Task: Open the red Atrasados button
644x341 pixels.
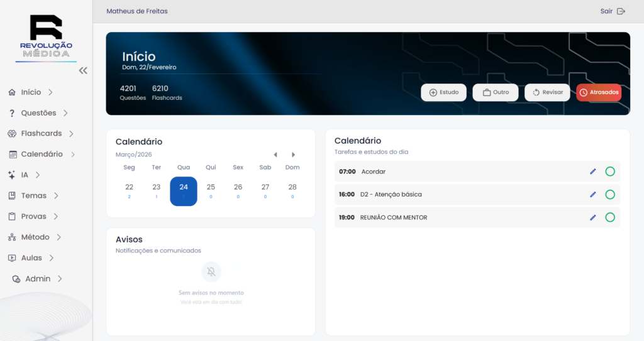Action: tap(598, 92)
